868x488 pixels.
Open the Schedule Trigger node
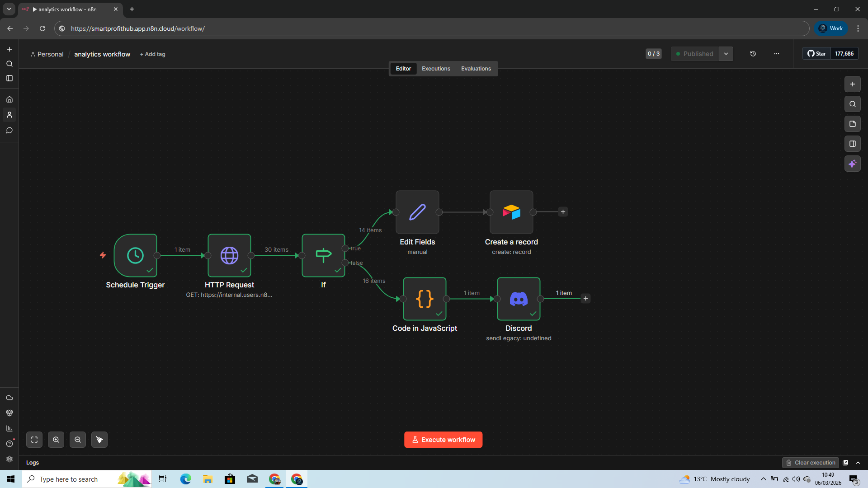point(135,256)
